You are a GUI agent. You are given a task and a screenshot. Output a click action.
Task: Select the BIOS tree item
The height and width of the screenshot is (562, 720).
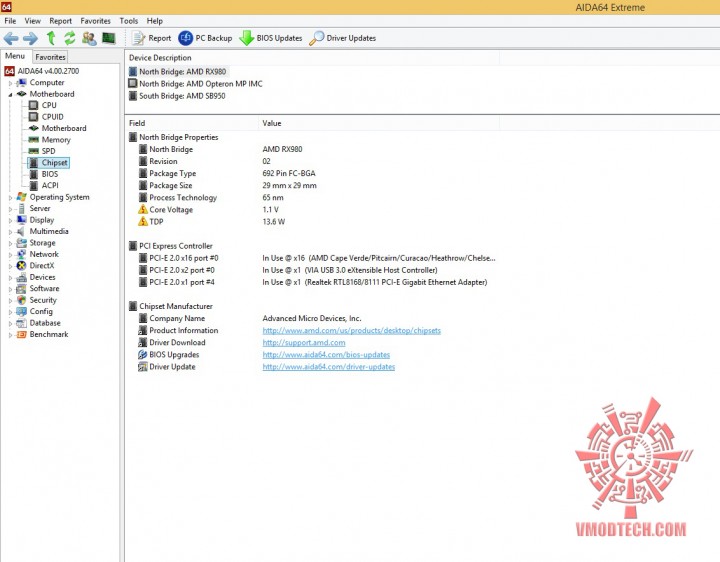pos(50,174)
